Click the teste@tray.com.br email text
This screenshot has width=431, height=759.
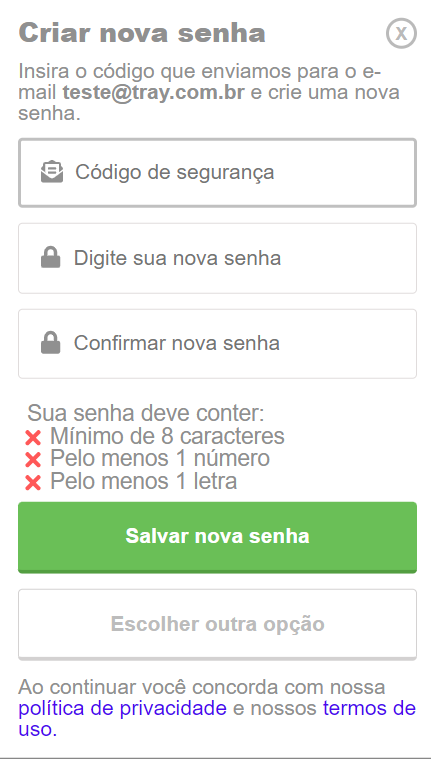coord(154,92)
